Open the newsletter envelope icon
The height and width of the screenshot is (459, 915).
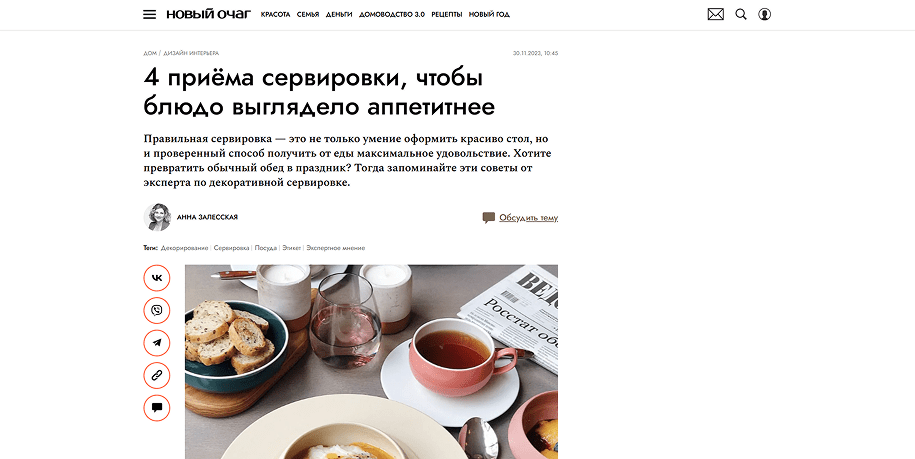click(715, 15)
